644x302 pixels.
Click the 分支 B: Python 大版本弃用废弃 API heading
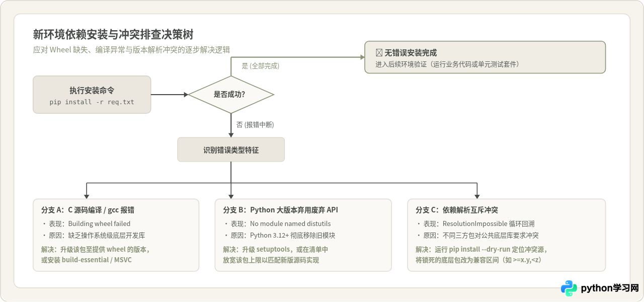point(280,210)
